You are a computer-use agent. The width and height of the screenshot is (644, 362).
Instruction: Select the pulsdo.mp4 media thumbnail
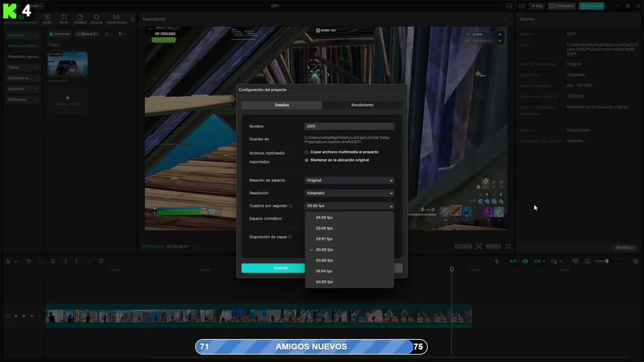pyautogui.click(x=67, y=63)
